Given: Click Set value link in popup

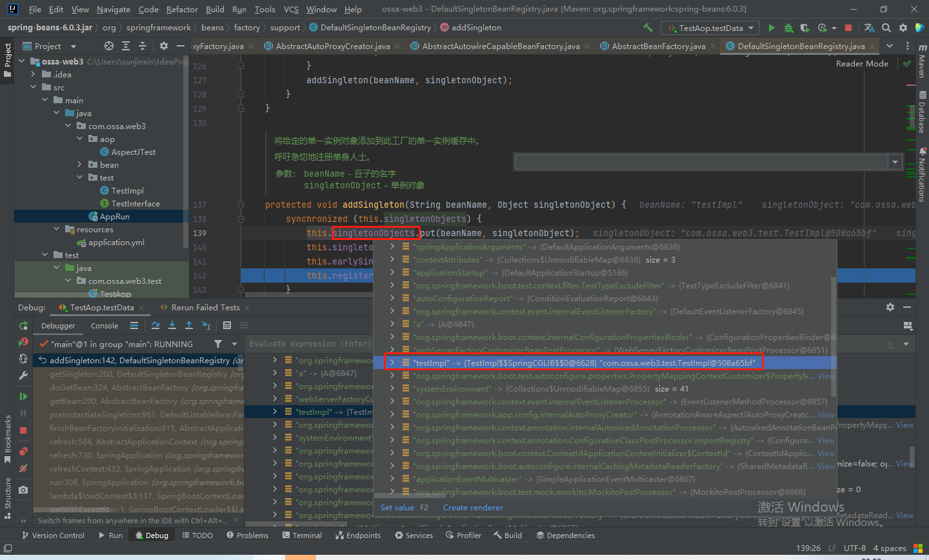Looking at the screenshot, I should coord(397,508).
